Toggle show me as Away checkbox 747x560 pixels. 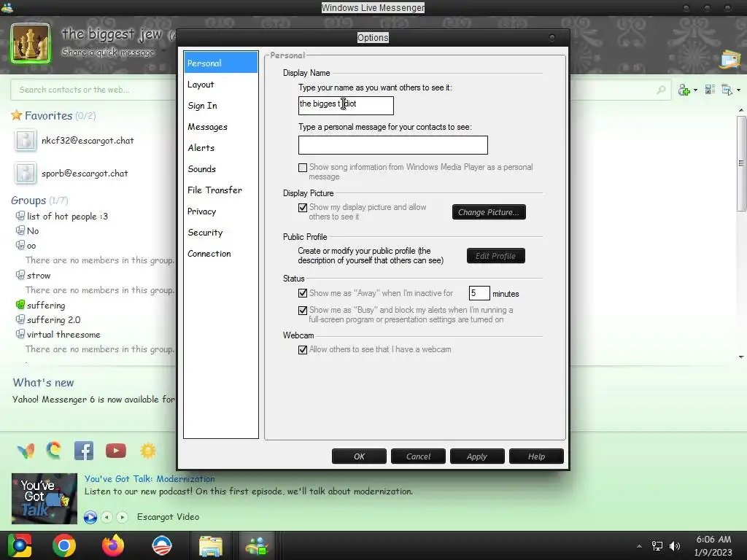(303, 293)
